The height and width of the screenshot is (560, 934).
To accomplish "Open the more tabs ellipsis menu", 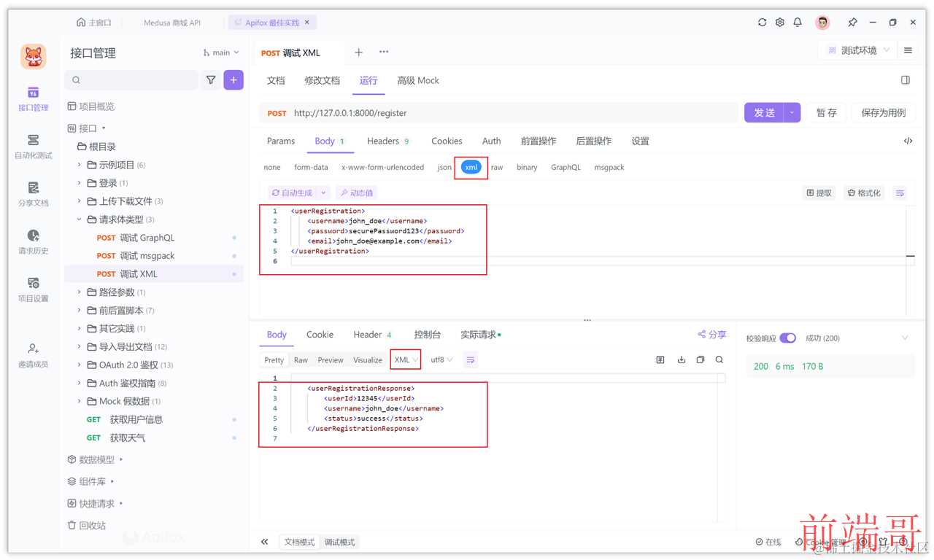I will pyautogui.click(x=384, y=52).
